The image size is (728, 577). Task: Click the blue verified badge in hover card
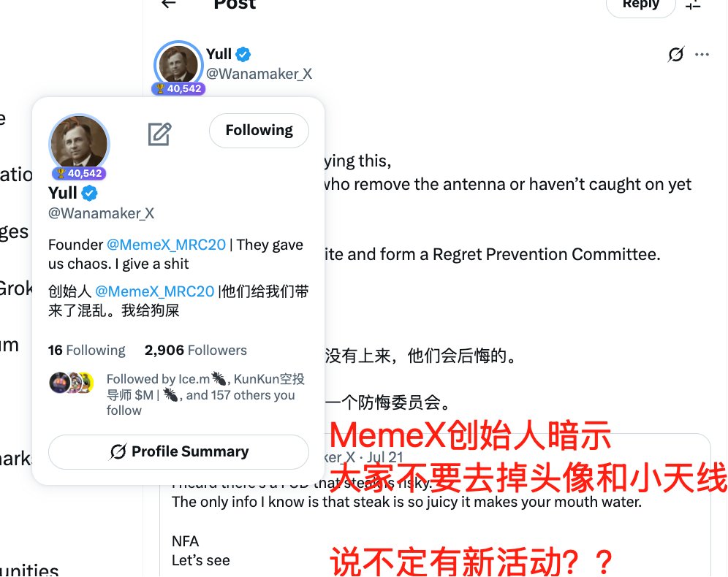click(x=90, y=193)
